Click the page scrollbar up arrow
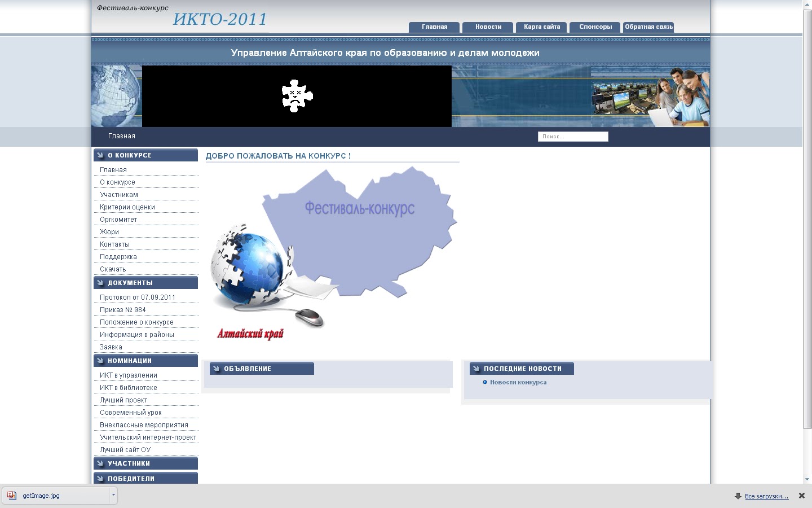 point(807,5)
